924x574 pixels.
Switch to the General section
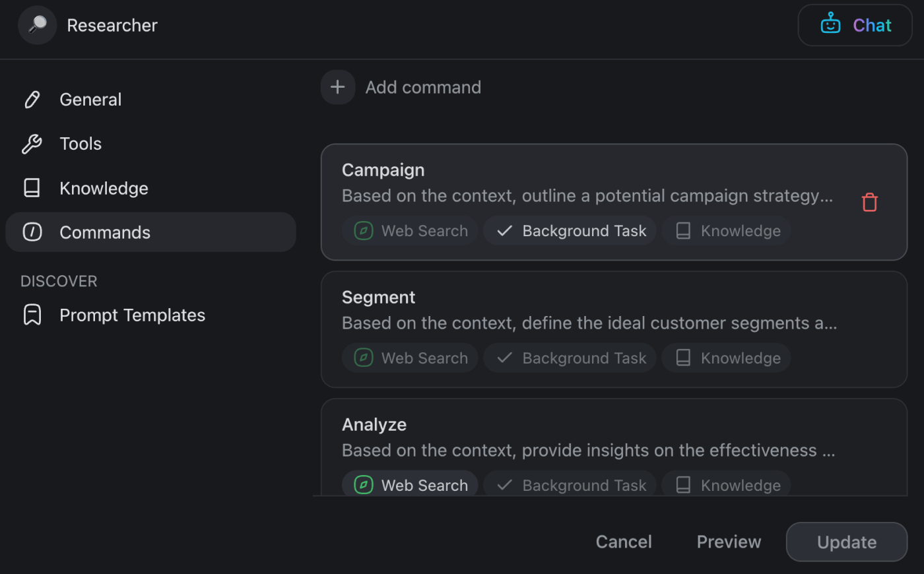90,99
